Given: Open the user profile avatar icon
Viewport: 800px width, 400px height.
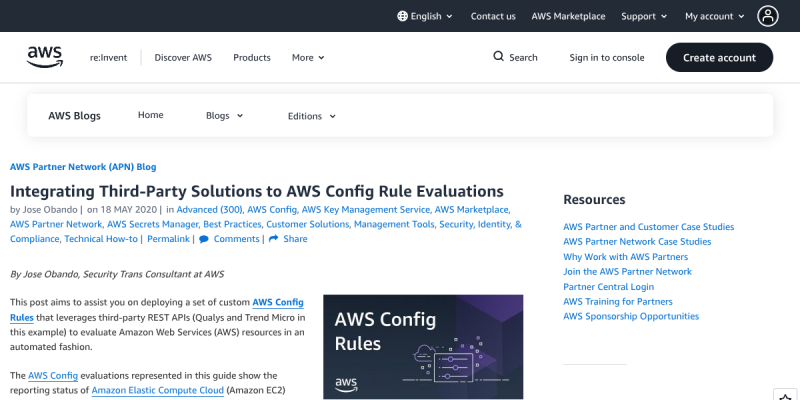Looking at the screenshot, I should pyautogui.click(x=767, y=16).
